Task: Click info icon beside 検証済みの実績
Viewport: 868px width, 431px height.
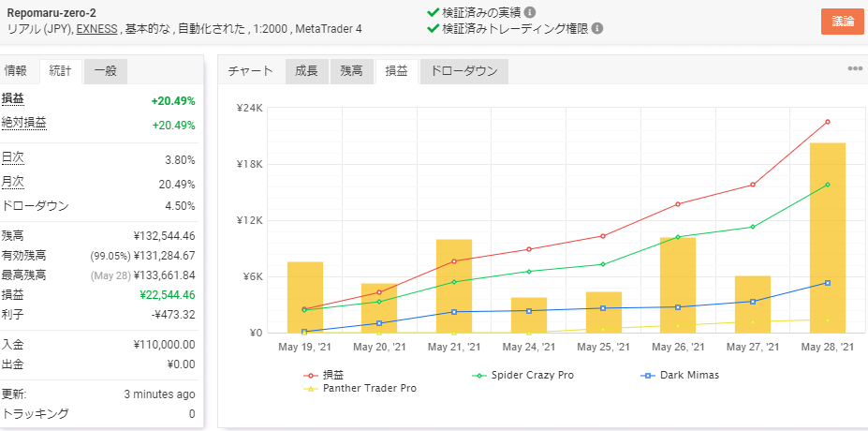Action: [x=530, y=13]
